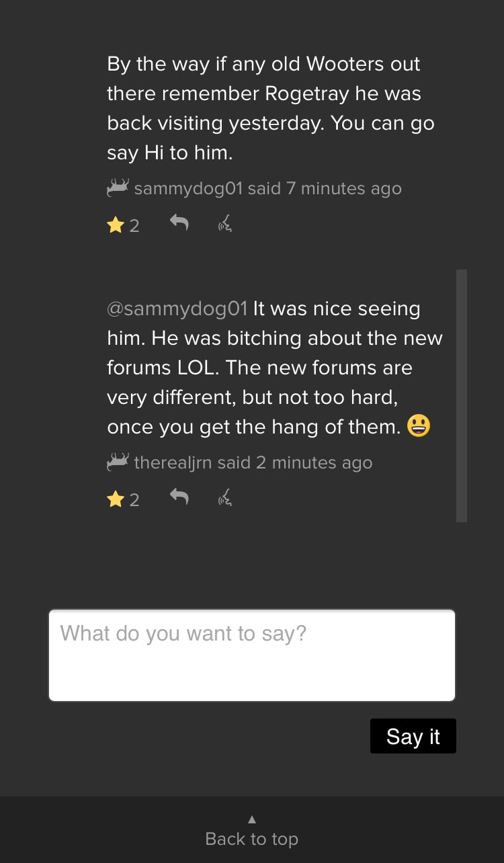Follow the @sammydog01 mention link

pos(177,309)
